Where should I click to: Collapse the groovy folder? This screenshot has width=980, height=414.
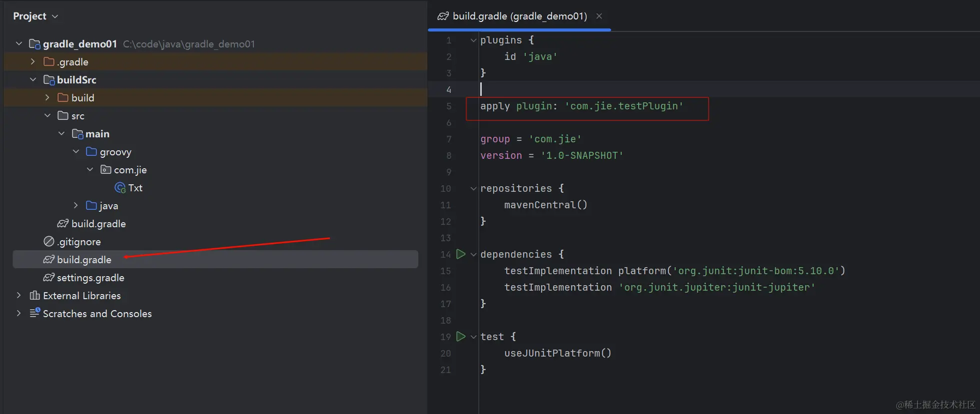[x=76, y=152]
